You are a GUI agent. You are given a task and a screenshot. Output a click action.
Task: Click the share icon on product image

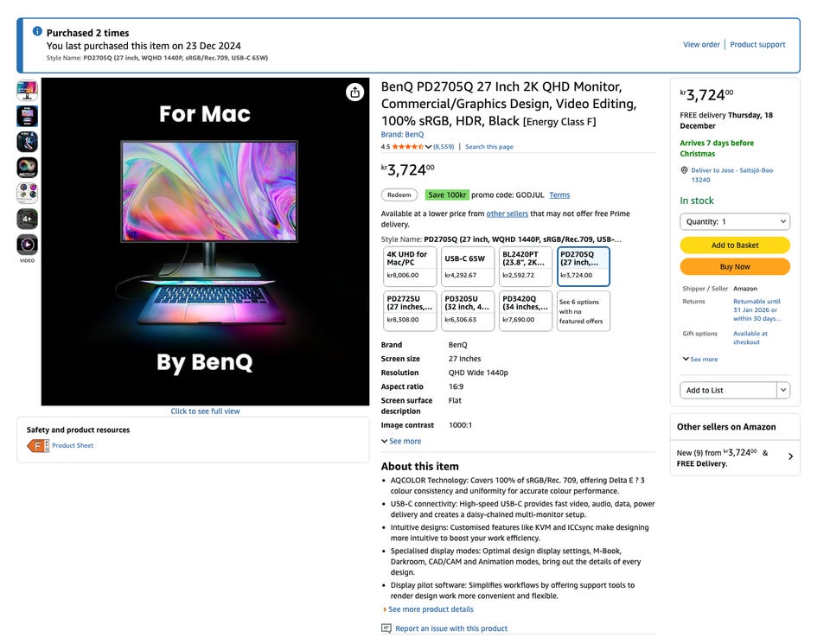click(354, 92)
